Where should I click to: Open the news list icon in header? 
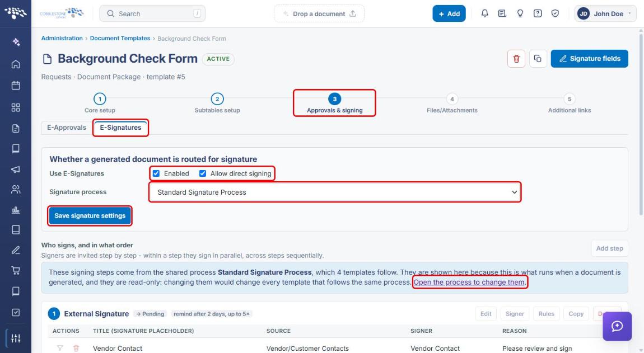(502, 13)
